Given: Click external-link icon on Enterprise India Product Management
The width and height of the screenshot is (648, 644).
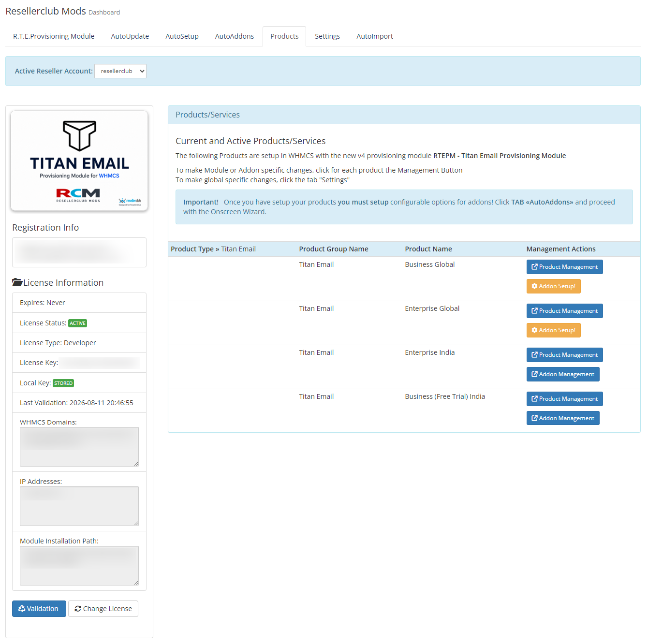Looking at the screenshot, I should coord(534,355).
